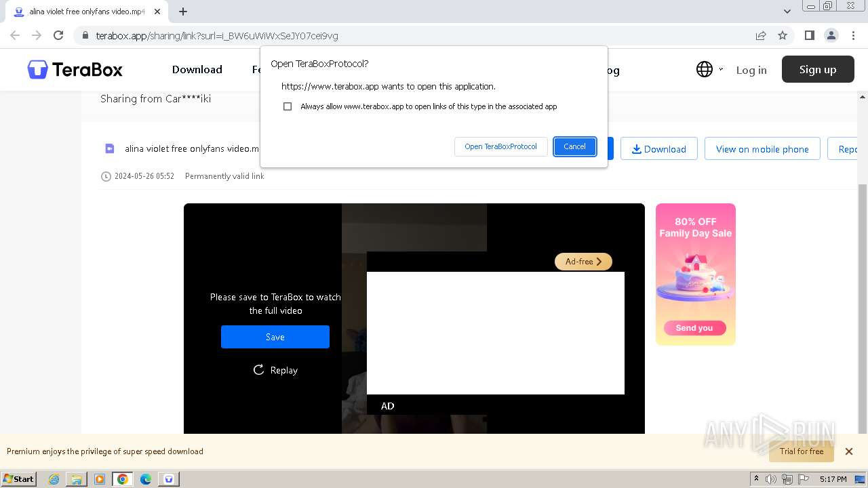Click the globe language icon
The width and height of the screenshot is (868, 488).
click(x=705, y=69)
